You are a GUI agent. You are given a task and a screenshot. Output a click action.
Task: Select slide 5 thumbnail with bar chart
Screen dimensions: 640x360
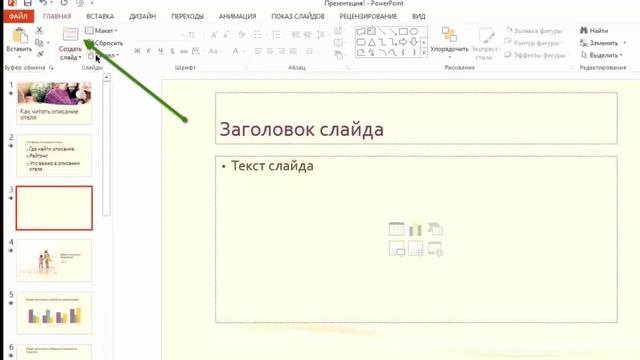click(54, 313)
